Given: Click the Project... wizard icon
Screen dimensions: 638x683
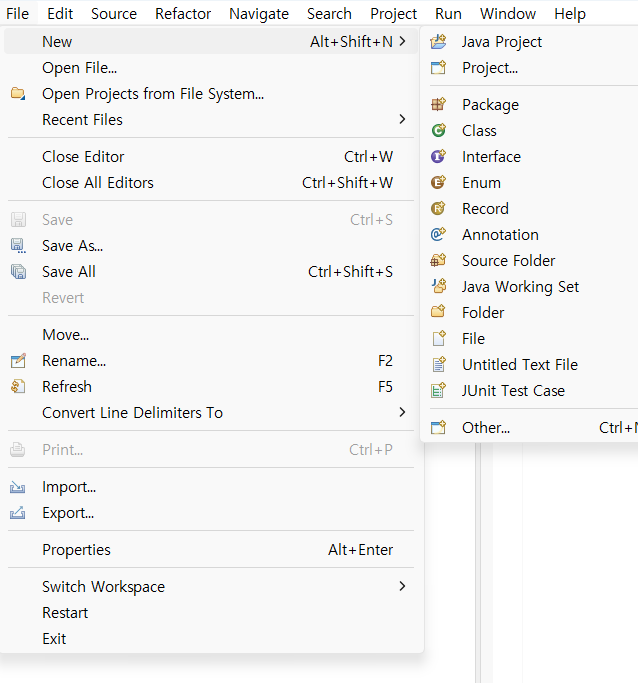Looking at the screenshot, I should pos(439,68).
